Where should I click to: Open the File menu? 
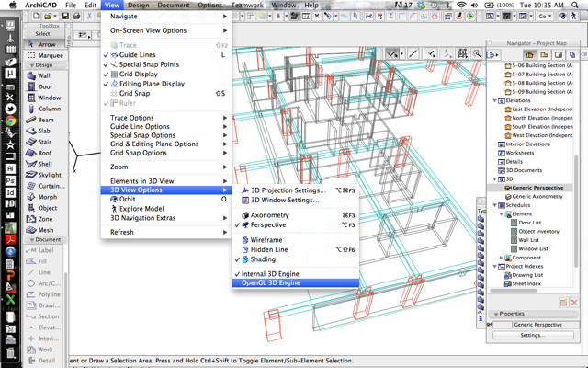pos(71,5)
